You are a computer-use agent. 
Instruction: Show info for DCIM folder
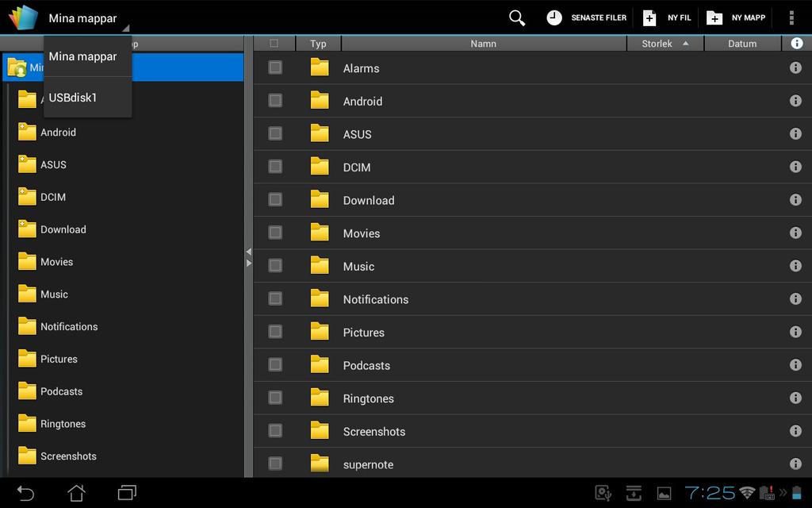point(795,167)
